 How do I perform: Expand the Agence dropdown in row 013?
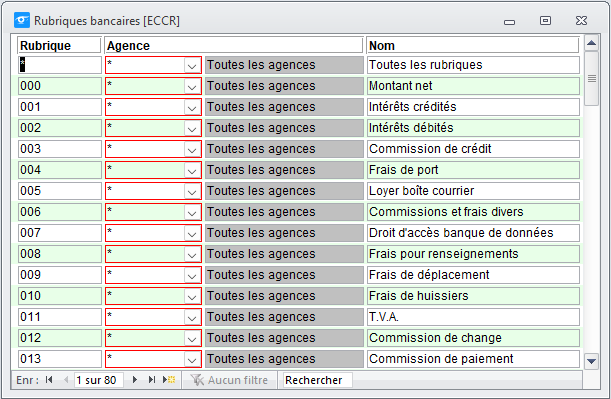tap(192, 359)
